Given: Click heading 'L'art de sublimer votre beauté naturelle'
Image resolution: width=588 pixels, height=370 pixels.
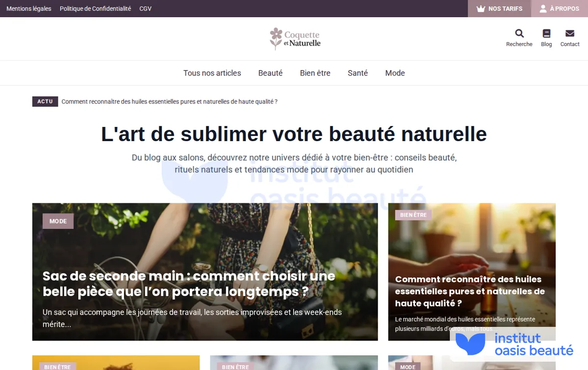Looking at the screenshot, I should (294, 134).
